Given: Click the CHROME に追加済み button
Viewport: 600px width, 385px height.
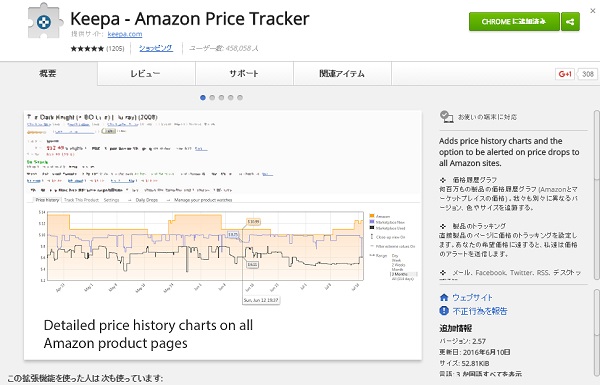Looking at the screenshot, I should pos(514,21).
